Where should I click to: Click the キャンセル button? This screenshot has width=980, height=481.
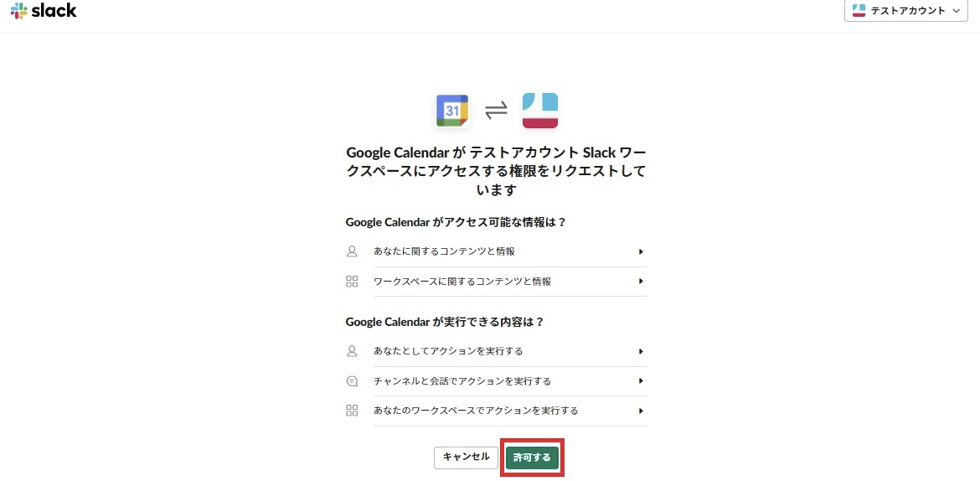466,458
